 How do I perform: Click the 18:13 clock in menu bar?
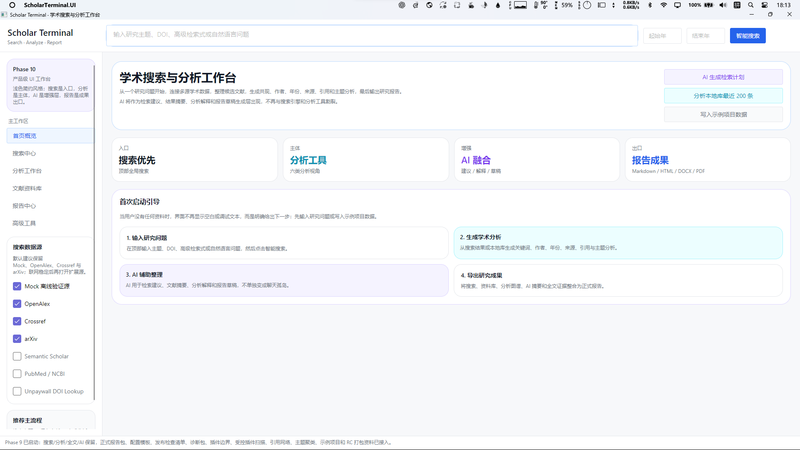[x=784, y=5]
